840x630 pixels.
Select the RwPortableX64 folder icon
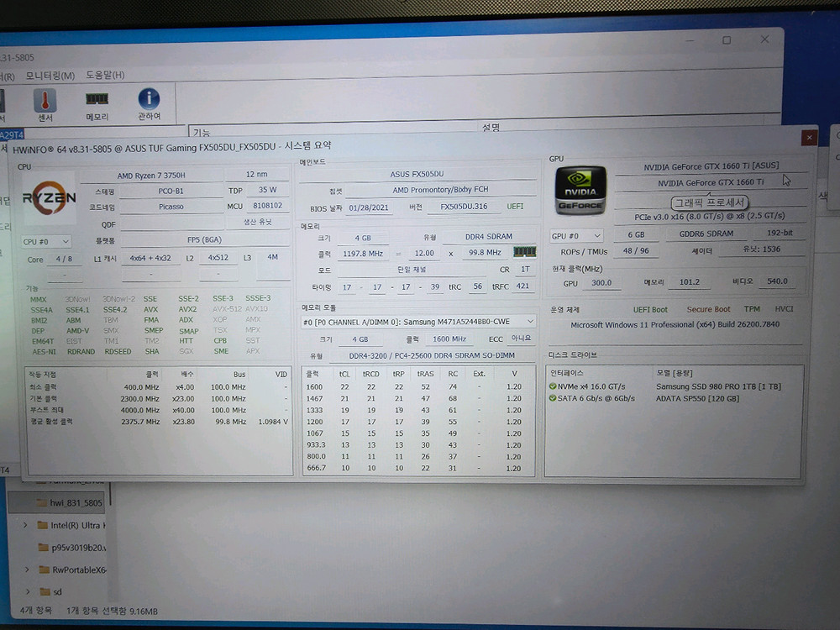(45, 570)
